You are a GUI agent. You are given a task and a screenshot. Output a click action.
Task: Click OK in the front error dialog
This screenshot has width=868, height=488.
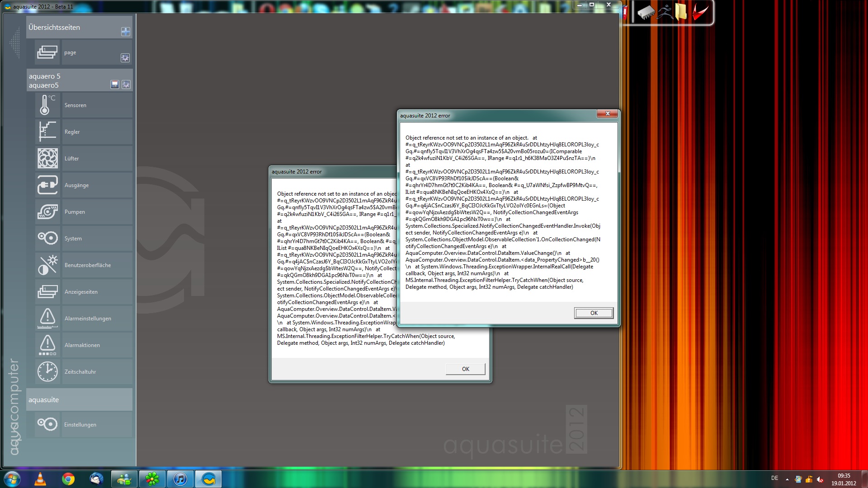[594, 313]
